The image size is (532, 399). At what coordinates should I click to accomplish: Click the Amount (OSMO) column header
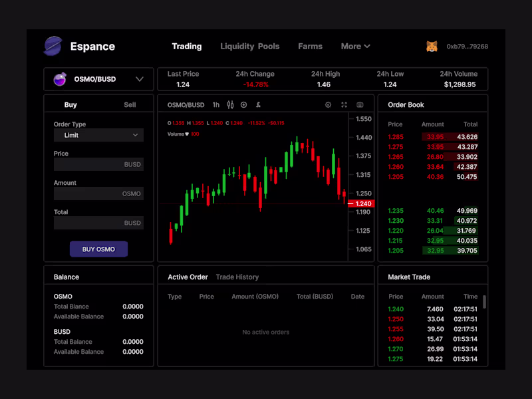(x=255, y=297)
